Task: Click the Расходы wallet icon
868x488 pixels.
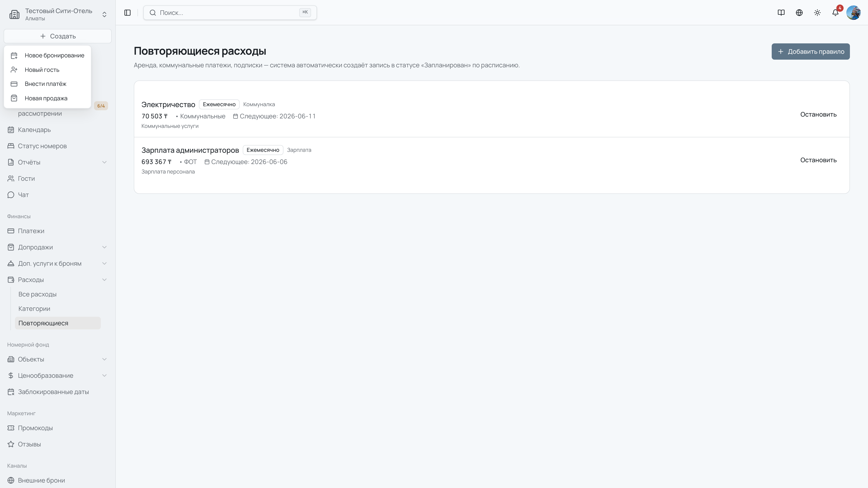Action: pyautogui.click(x=11, y=280)
